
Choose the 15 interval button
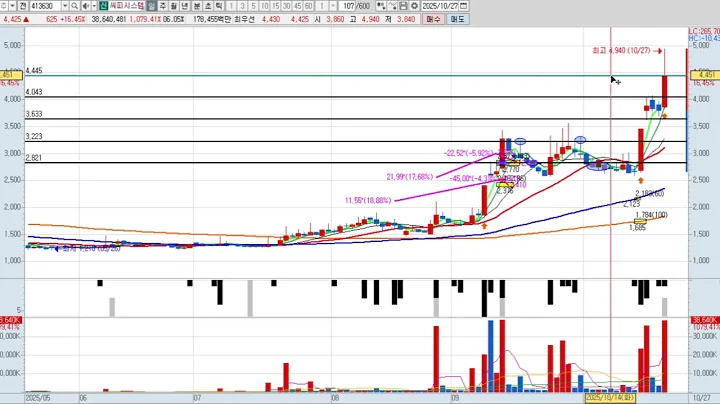click(x=276, y=6)
